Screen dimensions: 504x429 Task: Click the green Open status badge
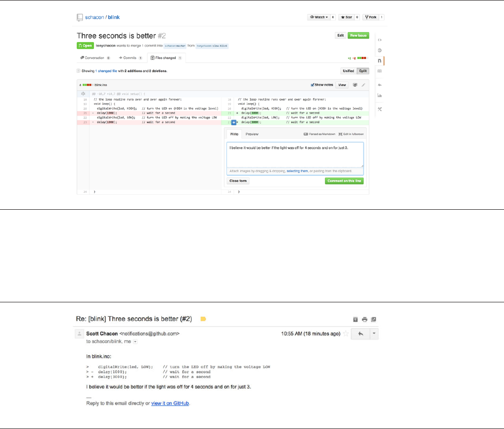(x=85, y=46)
